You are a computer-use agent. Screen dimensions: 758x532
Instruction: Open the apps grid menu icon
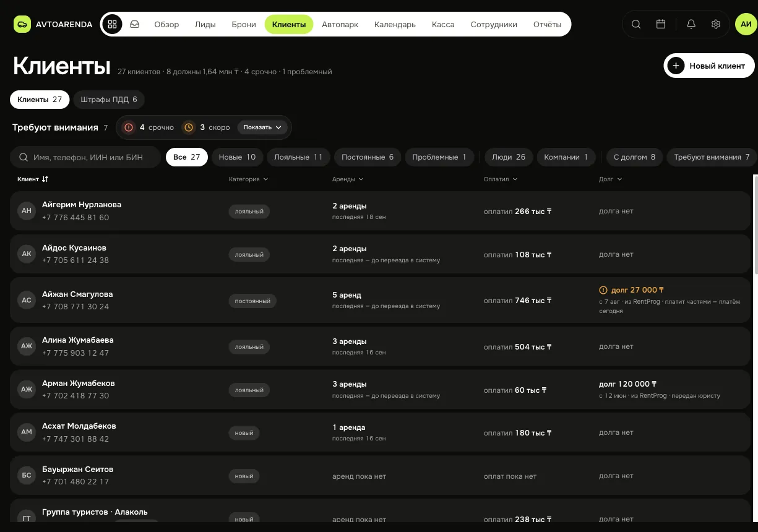(112, 24)
